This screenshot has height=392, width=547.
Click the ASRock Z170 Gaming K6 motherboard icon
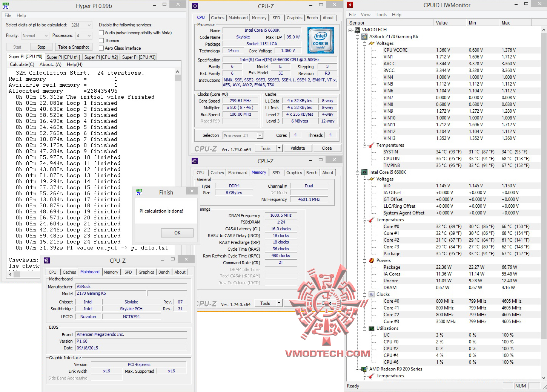tap(364, 37)
